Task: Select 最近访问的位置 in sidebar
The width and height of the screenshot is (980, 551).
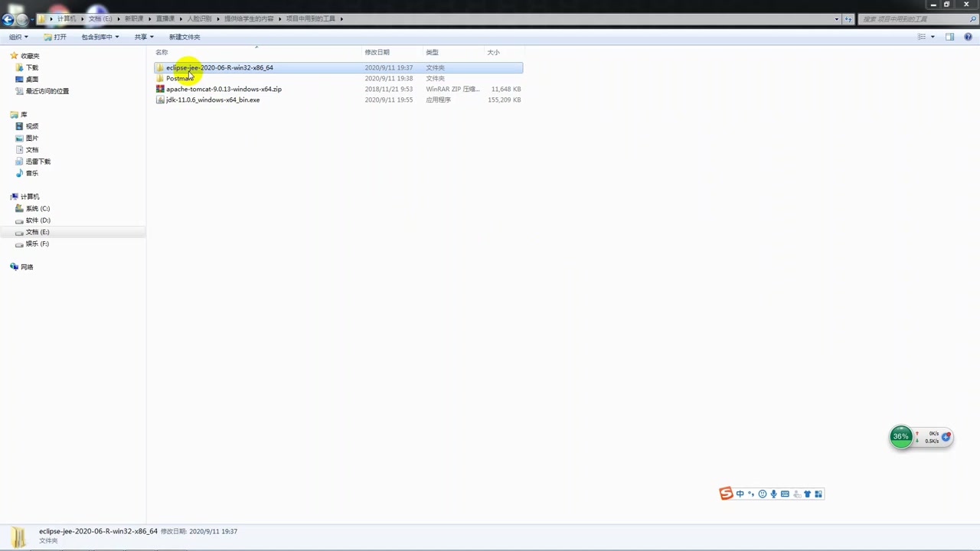Action: [47, 91]
